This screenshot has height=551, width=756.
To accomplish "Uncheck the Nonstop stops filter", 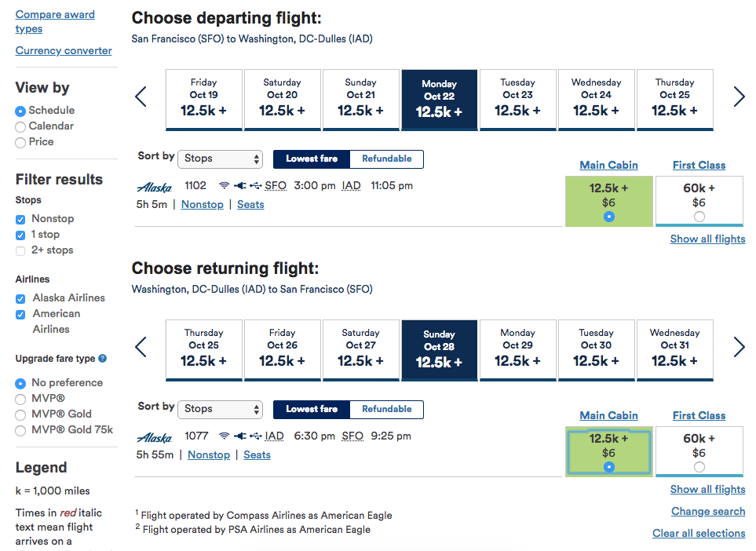I will point(20,219).
